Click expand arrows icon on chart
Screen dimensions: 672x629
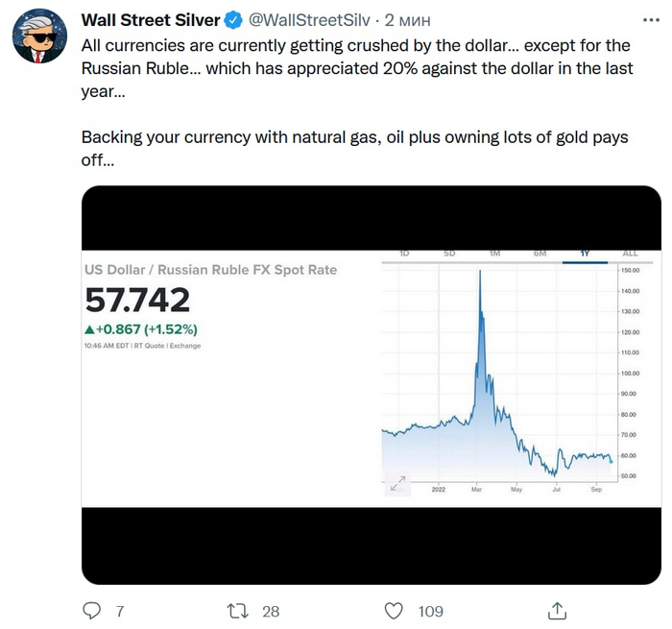(398, 483)
